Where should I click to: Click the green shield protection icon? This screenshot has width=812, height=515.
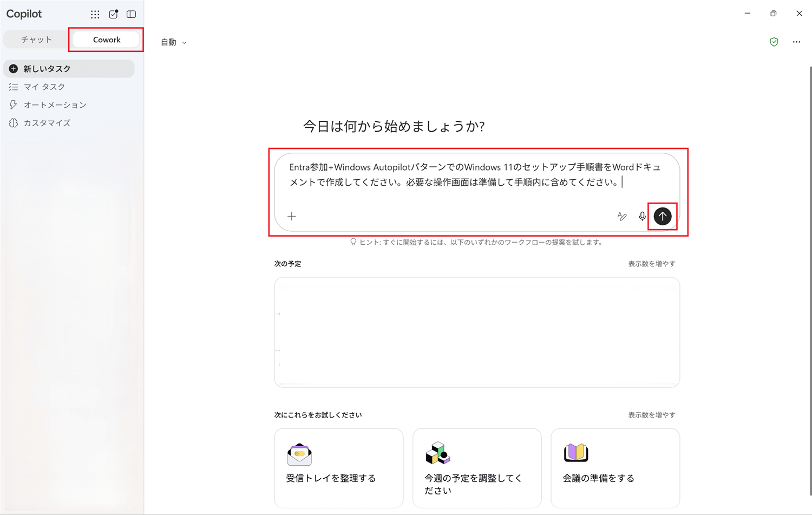coord(774,42)
